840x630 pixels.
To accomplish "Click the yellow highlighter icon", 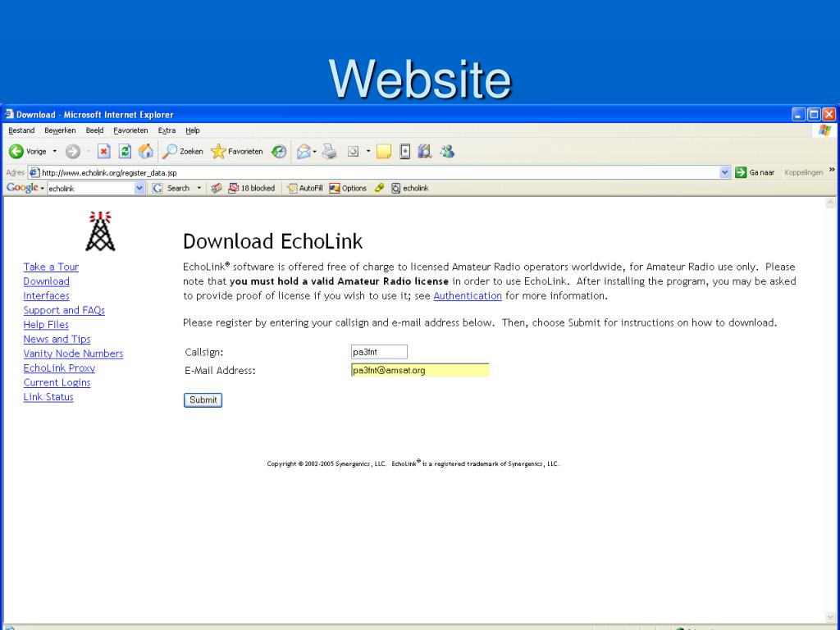I will tap(379, 188).
